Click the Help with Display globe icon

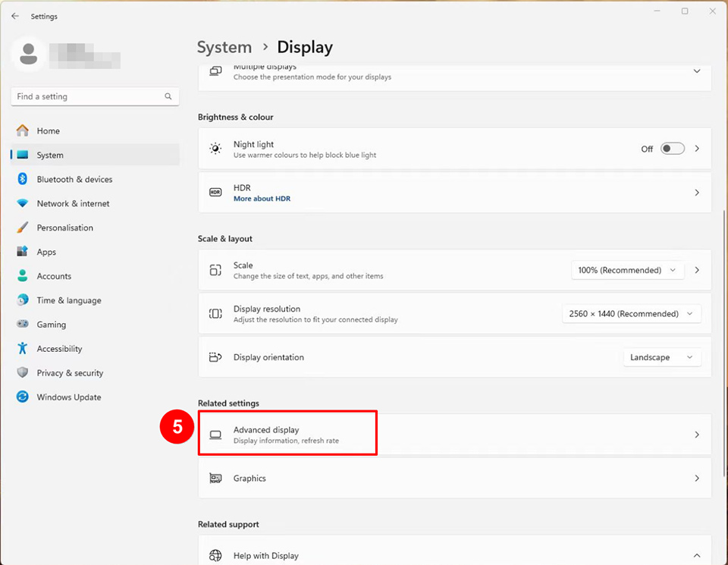point(215,555)
